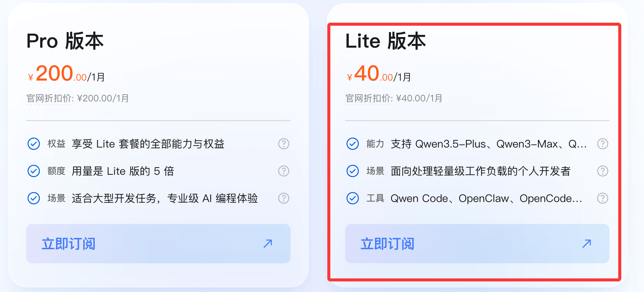Subscribe to Pro 版本 with 立即订阅
The image size is (644, 292).
pyautogui.click(x=158, y=244)
